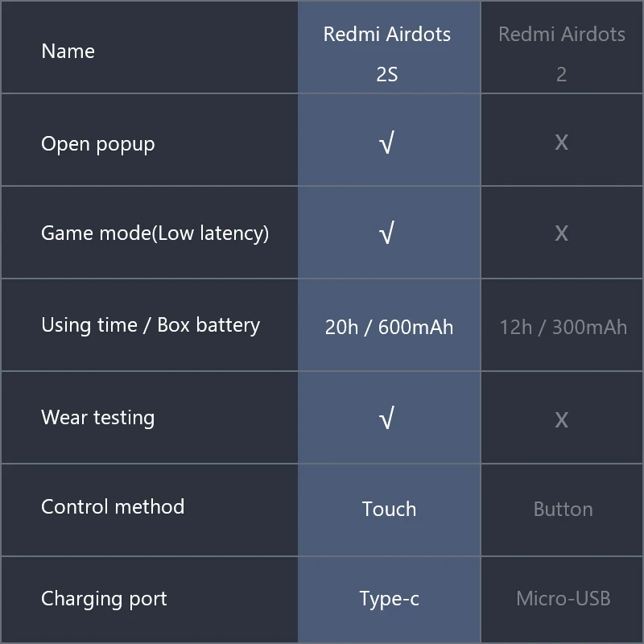Click the Button control method cell
The image size is (644, 644).
pos(563,510)
